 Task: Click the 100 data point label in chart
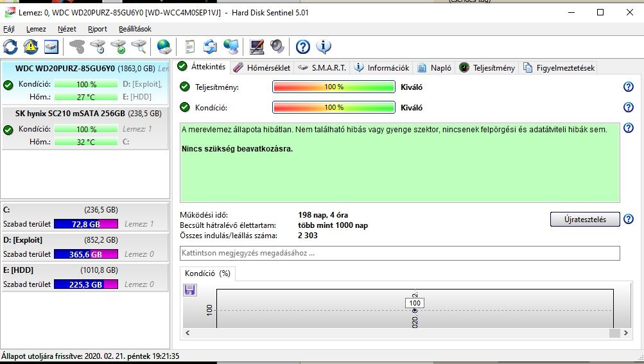415,303
